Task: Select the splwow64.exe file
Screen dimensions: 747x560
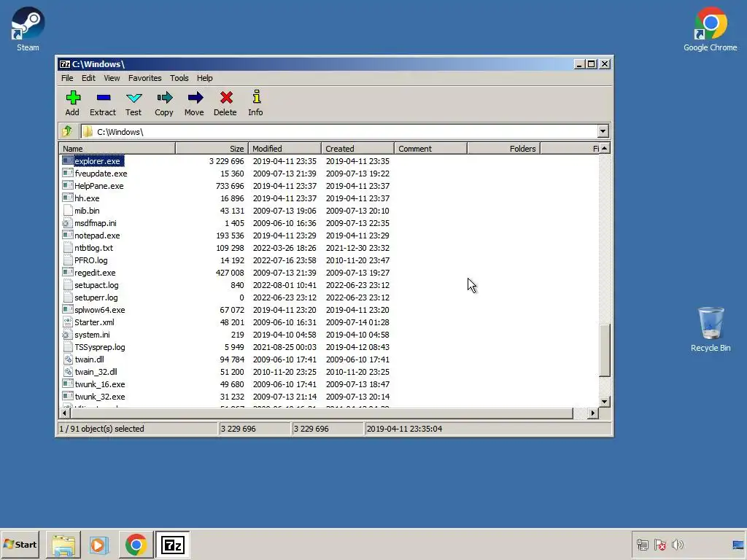Action: point(99,309)
